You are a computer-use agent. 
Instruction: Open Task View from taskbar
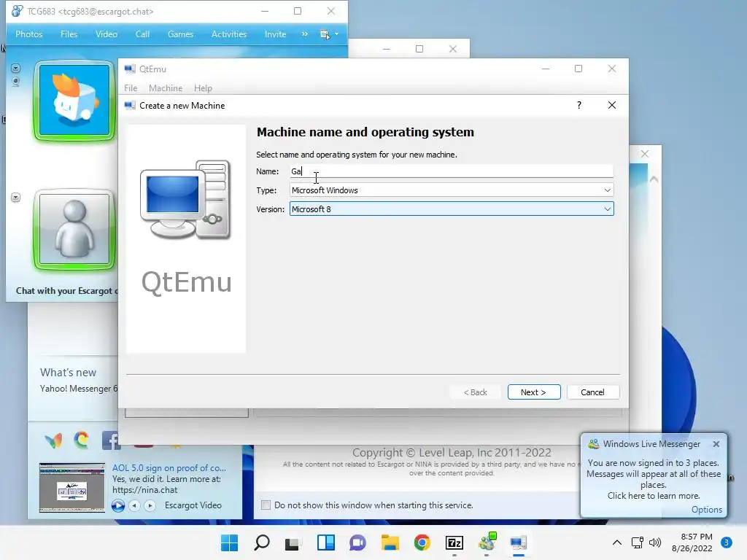(x=292, y=543)
